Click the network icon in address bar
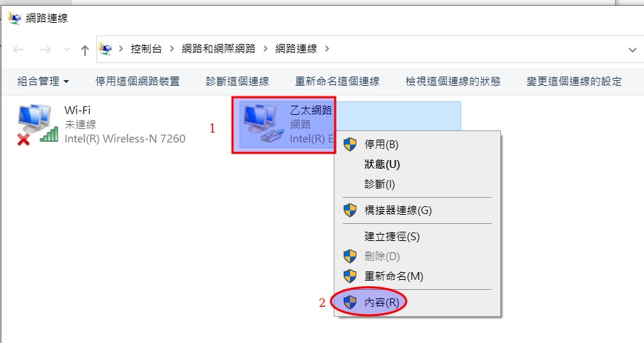The height and width of the screenshot is (343, 644). [x=105, y=49]
